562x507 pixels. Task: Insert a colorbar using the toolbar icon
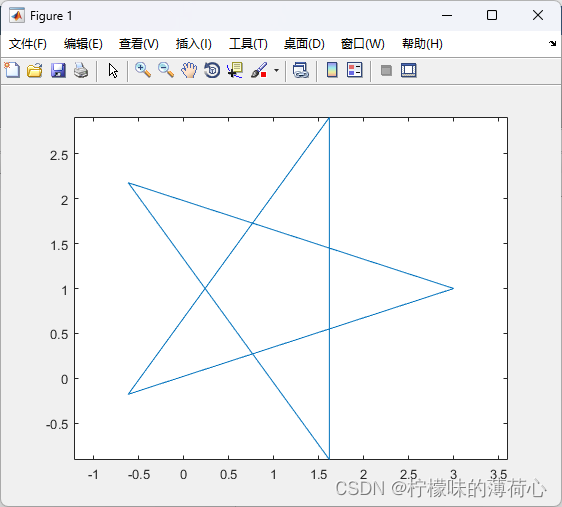coord(332,70)
